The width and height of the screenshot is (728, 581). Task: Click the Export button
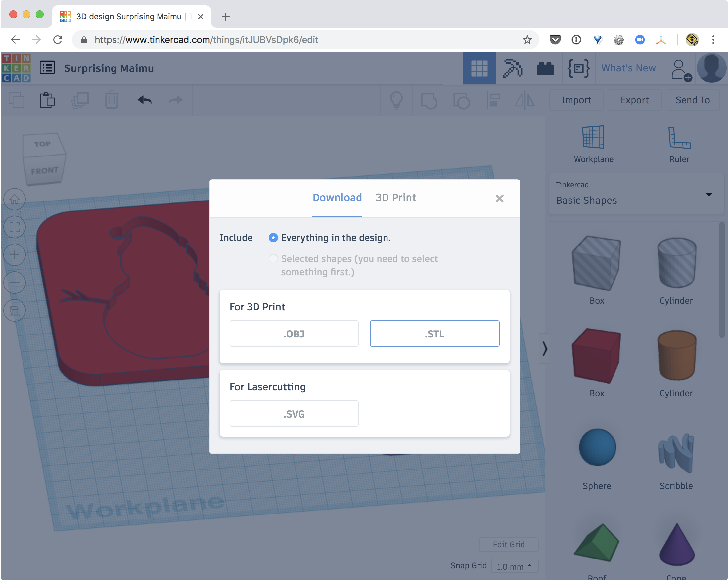point(634,100)
